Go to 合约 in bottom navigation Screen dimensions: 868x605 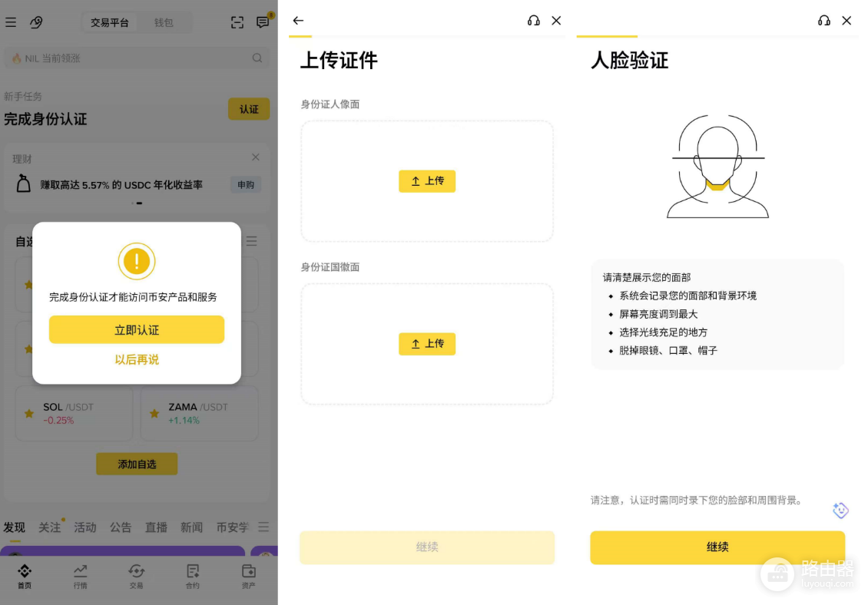click(193, 577)
